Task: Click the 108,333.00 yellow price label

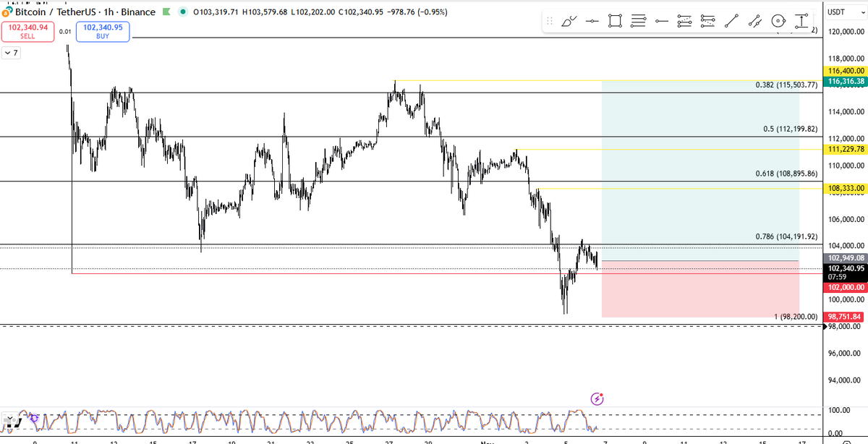Action: (x=845, y=188)
